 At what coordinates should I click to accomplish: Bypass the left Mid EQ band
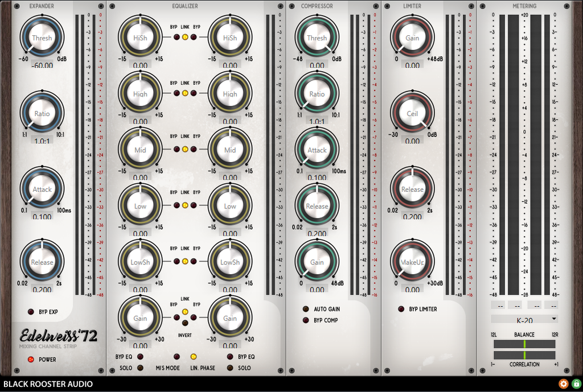[x=176, y=150]
